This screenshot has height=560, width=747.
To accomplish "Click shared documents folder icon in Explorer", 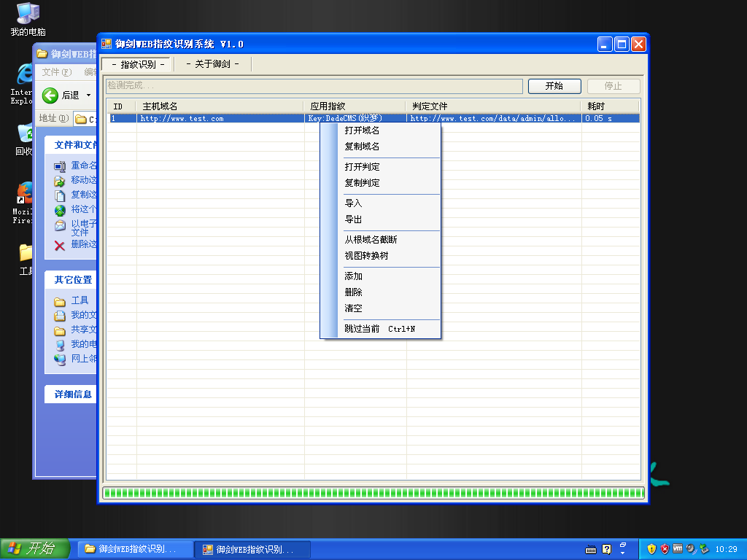I will 60,330.
